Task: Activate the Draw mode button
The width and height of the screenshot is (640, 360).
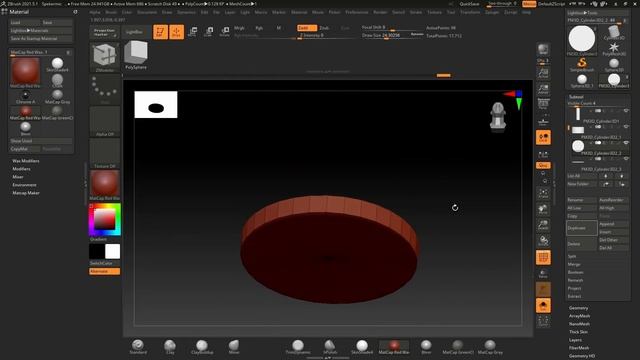Action: point(176,32)
